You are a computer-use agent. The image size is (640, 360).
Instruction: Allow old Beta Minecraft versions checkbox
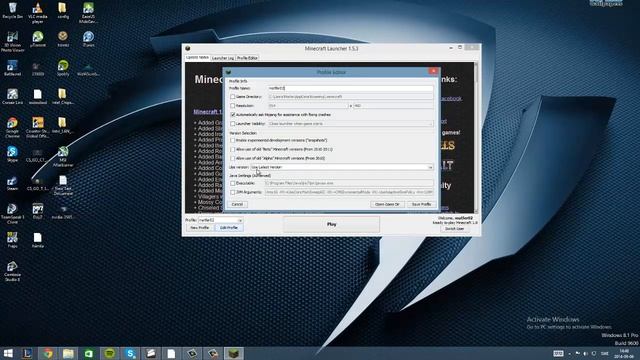[233, 149]
